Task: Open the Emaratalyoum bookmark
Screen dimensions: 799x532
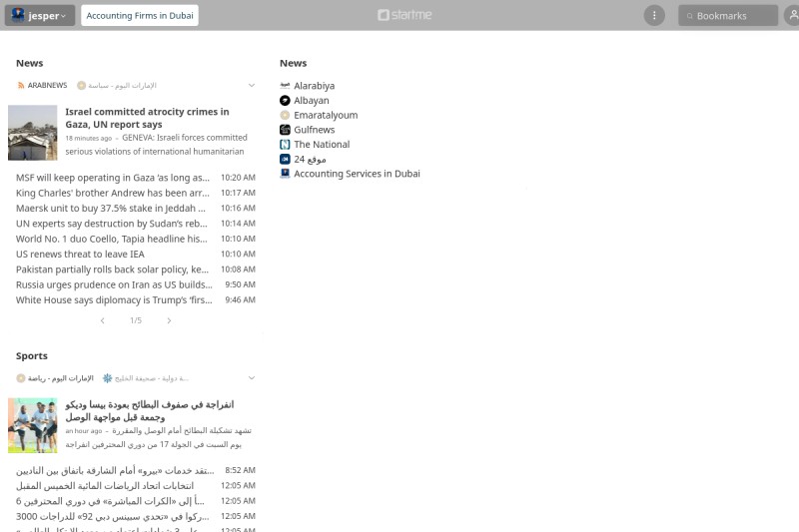Action: point(326,115)
